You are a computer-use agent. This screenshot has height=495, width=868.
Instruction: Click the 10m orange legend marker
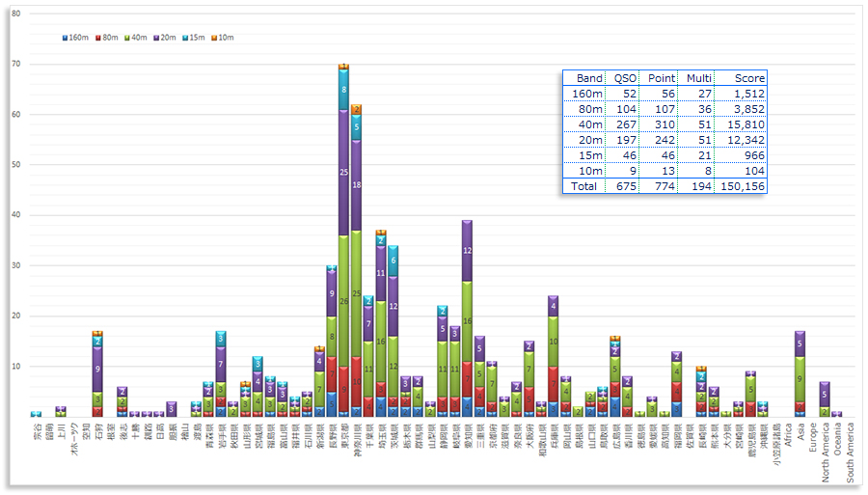(x=214, y=38)
